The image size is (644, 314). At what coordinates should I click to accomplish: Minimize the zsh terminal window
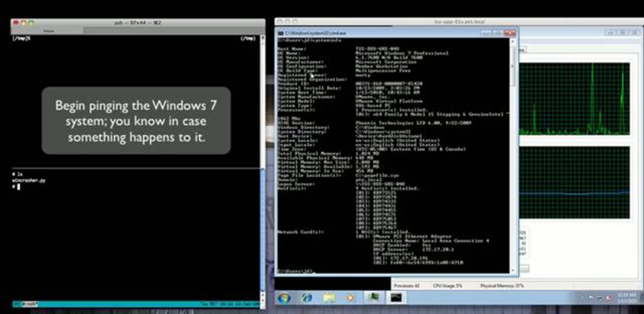(23, 23)
